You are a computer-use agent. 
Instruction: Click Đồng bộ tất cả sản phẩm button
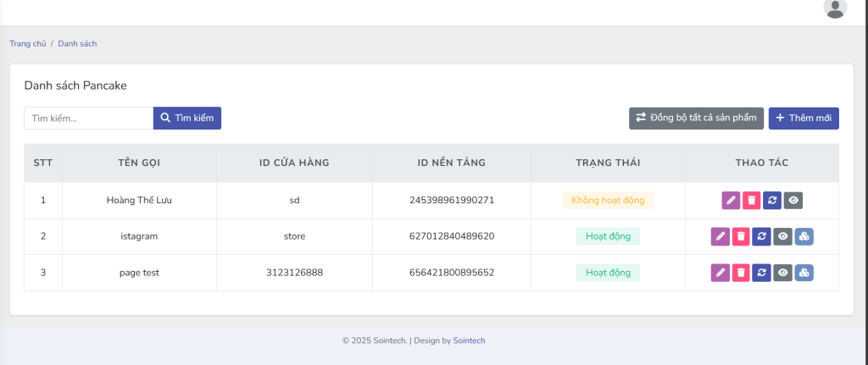tap(696, 119)
